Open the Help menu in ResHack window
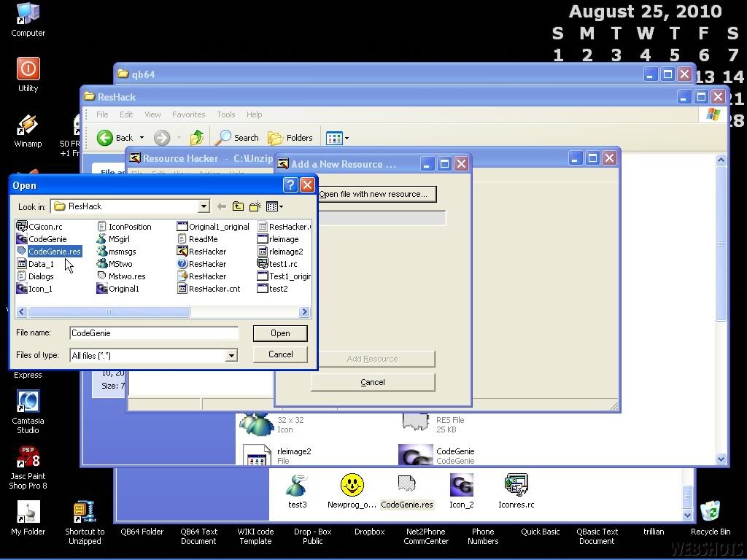Image resolution: width=747 pixels, height=560 pixels. [x=254, y=114]
